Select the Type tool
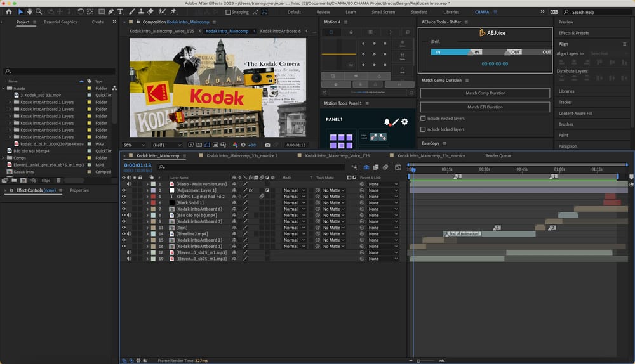Viewport: 635px width, 364px height. tap(120, 11)
